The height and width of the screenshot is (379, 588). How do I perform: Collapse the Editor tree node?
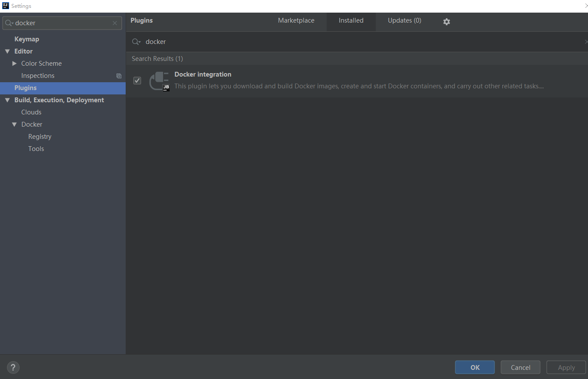tap(7, 51)
